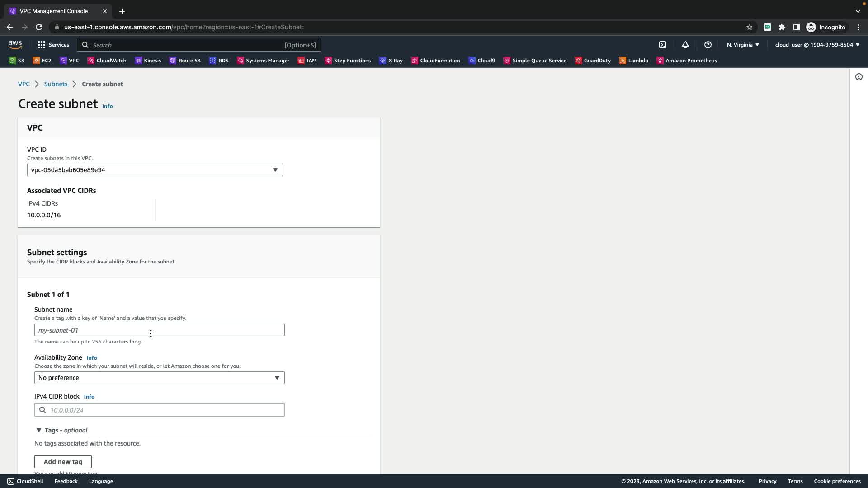Image resolution: width=868 pixels, height=488 pixels.
Task: Open the Info link beside Availability Zone
Action: 92,358
